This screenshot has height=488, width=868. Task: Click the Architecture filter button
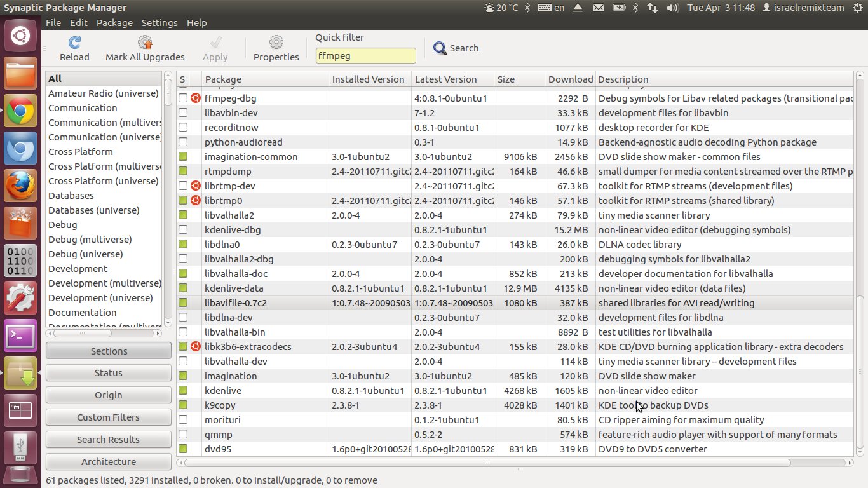tap(109, 462)
